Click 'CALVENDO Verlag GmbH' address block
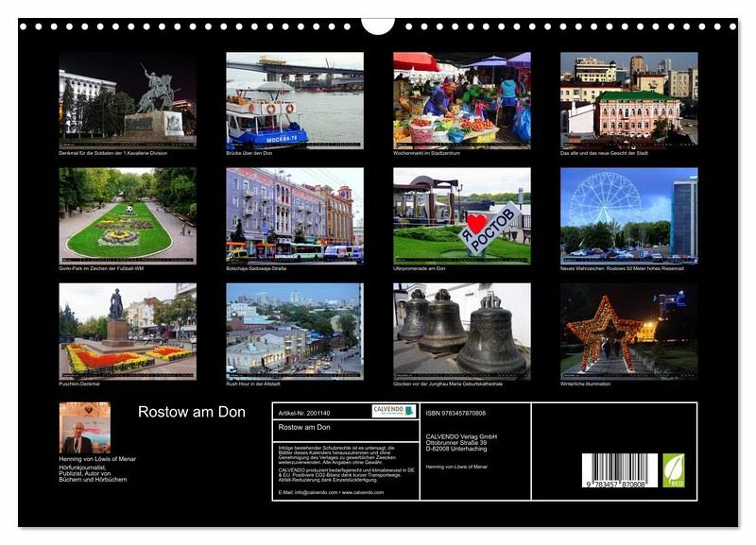 [461, 443]
